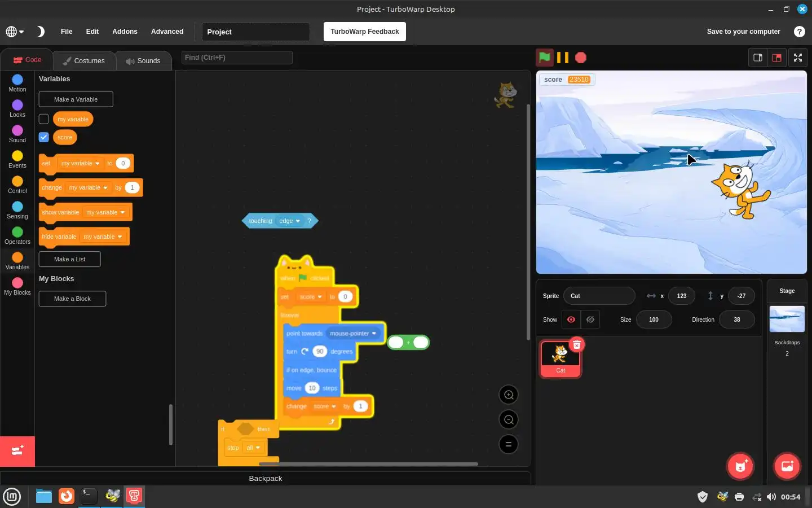Switch to large stage layout icon
Viewport: 812px width, 508px height.
[x=777, y=58]
